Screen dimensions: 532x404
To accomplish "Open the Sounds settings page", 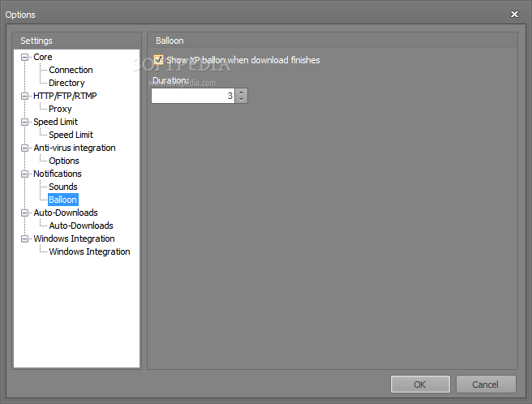I will point(63,187).
